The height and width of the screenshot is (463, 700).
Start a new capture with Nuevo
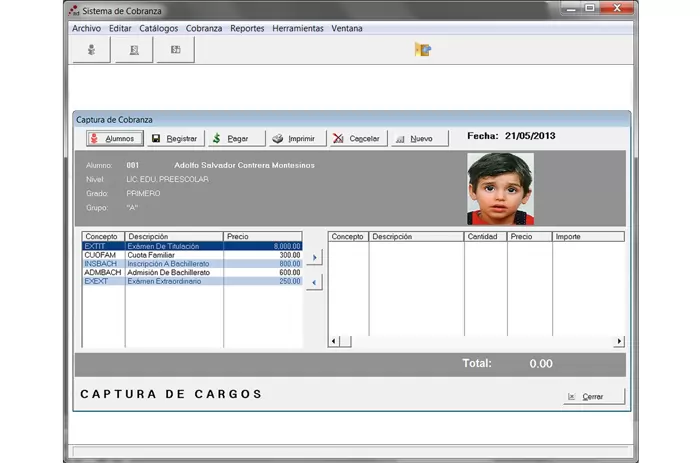pos(414,139)
